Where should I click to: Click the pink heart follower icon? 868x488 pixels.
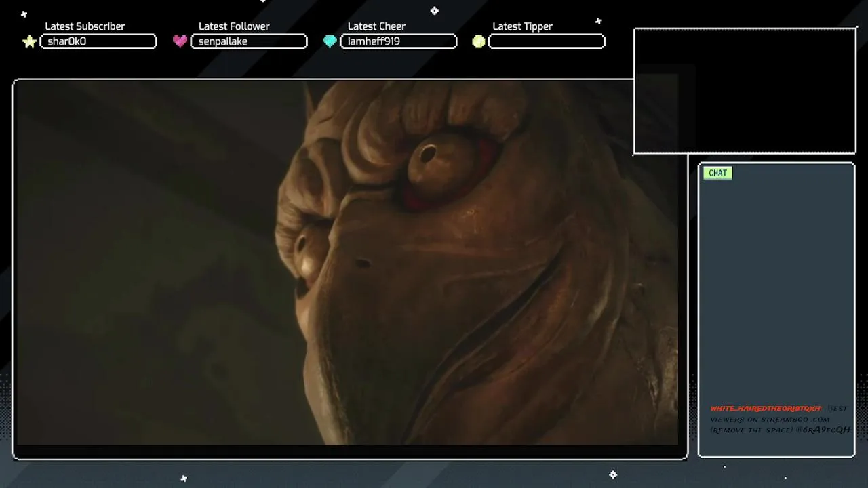tap(180, 41)
